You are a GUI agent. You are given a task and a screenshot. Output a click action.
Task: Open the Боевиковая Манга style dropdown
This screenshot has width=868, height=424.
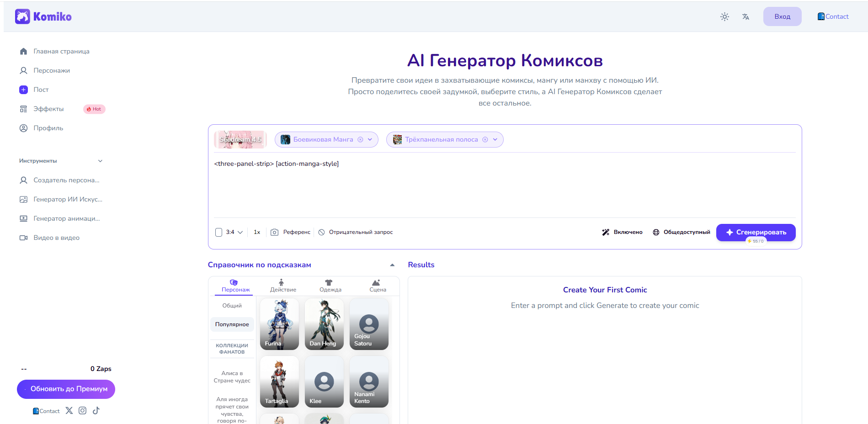click(x=370, y=140)
